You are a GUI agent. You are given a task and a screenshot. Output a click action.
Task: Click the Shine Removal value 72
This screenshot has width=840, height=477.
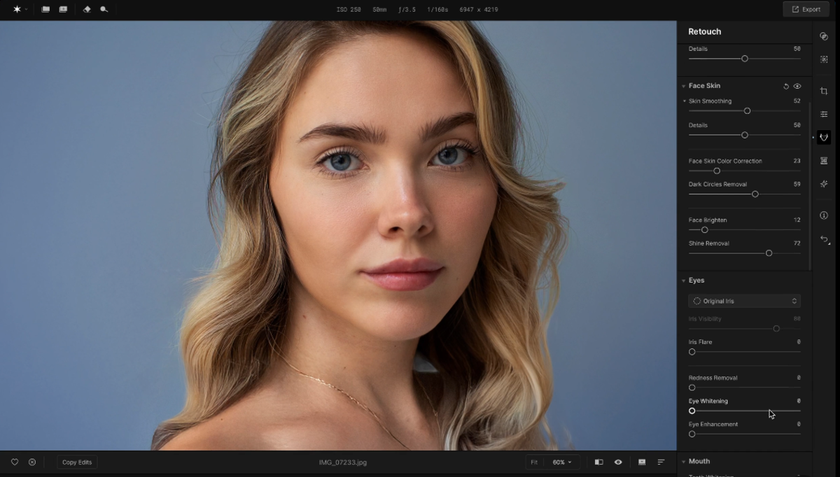[x=797, y=243]
